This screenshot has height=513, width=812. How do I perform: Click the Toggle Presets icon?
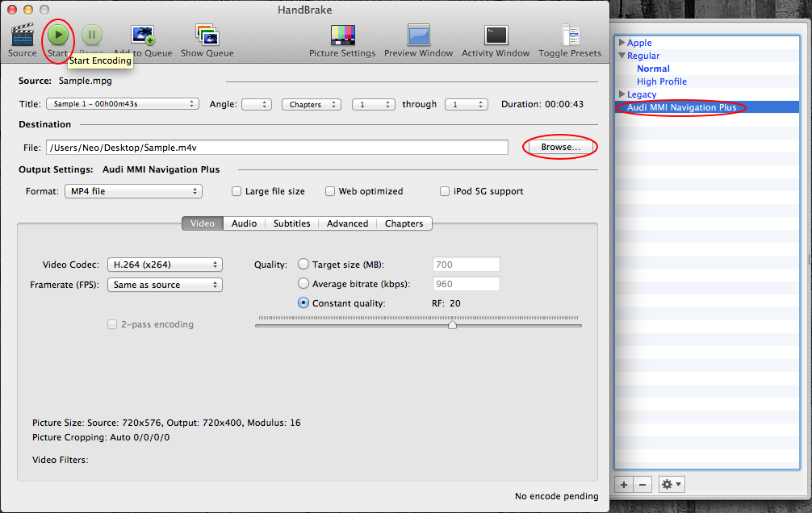click(x=570, y=35)
